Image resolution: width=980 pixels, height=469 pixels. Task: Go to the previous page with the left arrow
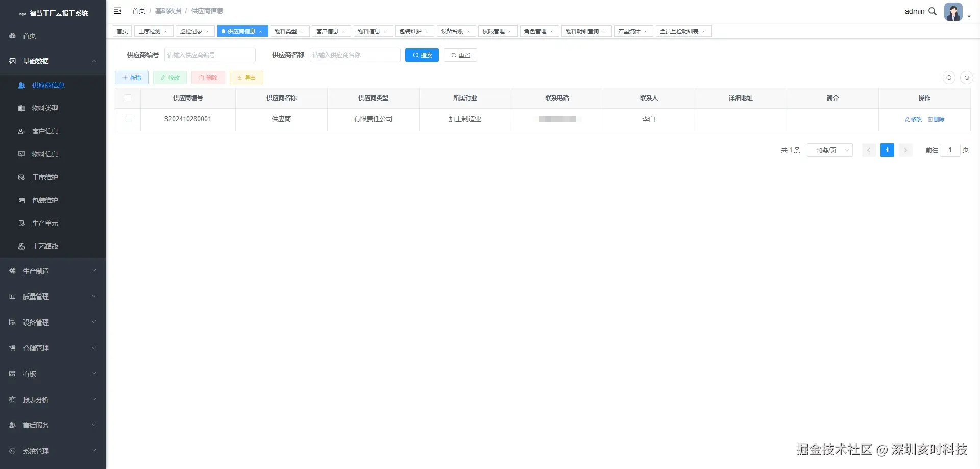(869, 150)
